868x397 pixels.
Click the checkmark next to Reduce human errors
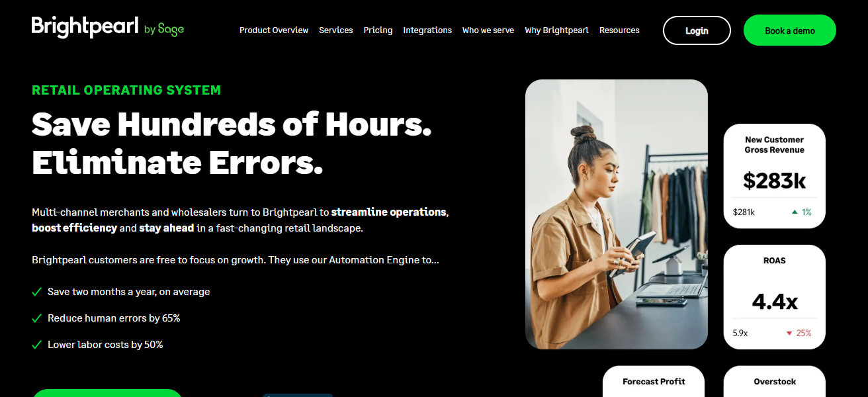(x=37, y=318)
